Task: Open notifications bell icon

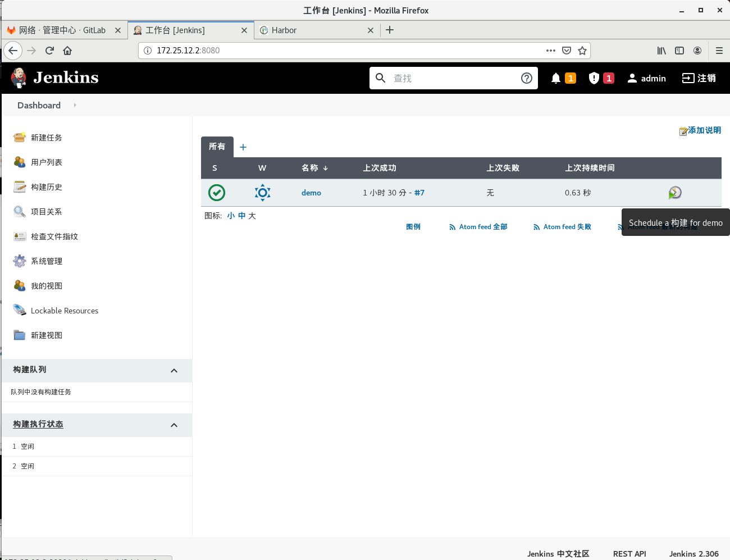Action: (x=556, y=78)
